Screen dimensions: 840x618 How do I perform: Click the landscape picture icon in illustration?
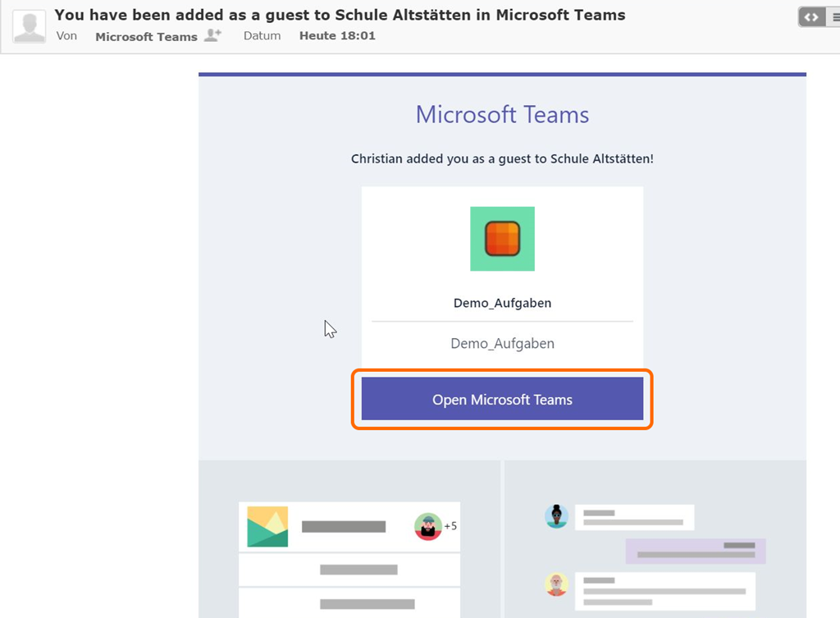pyautogui.click(x=267, y=527)
